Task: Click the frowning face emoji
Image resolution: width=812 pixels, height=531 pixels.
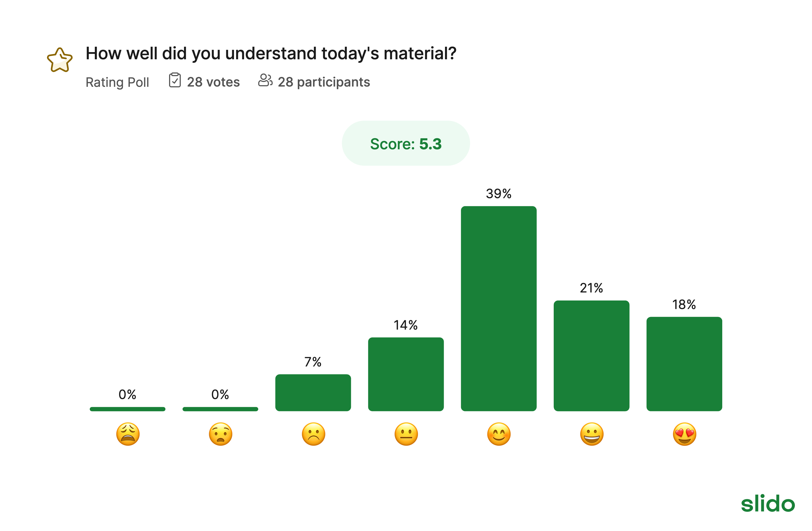Action: point(314,434)
